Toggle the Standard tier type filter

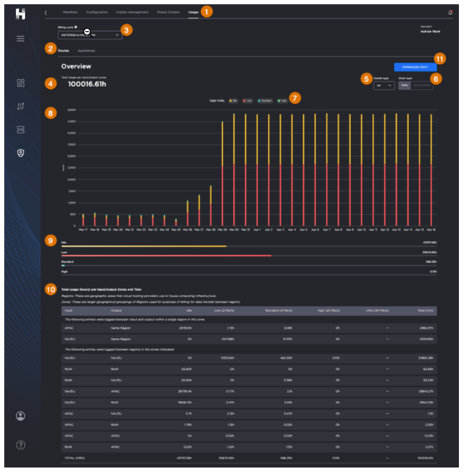pos(265,101)
